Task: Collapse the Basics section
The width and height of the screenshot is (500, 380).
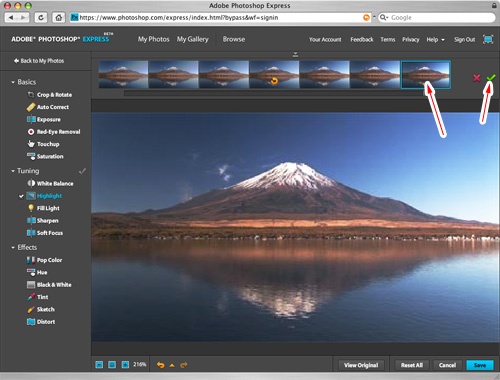Action: pos(13,82)
